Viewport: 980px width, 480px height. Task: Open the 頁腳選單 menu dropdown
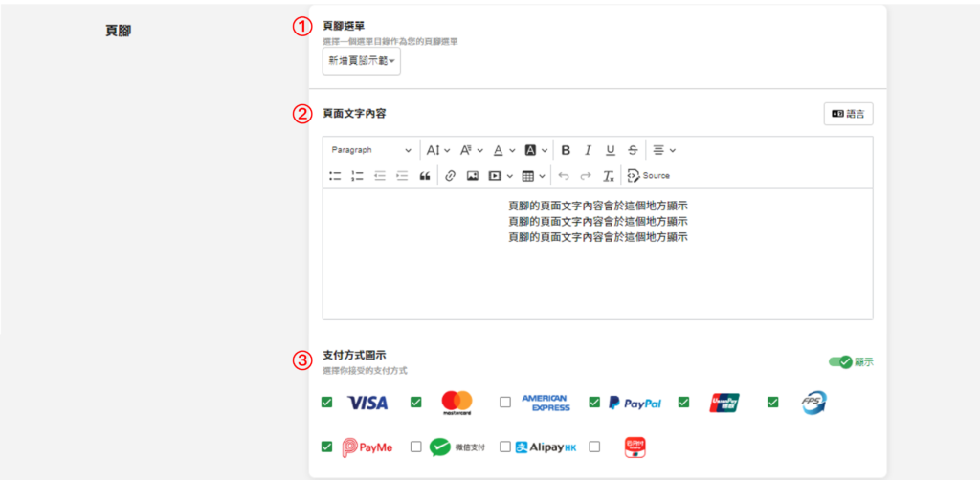[x=361, y=61]
